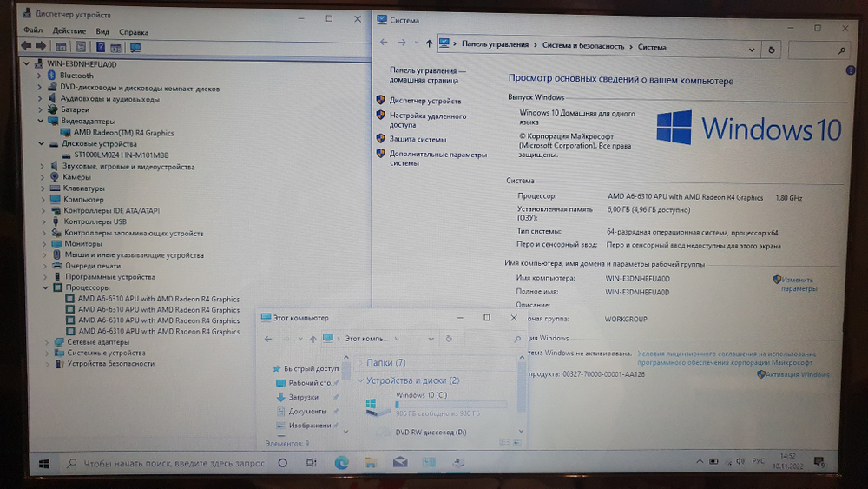Image resolution: width=868 pixels, height=489 pixels.
Task: Click Изменить параметры link
Action: click(x=799, y=284)
